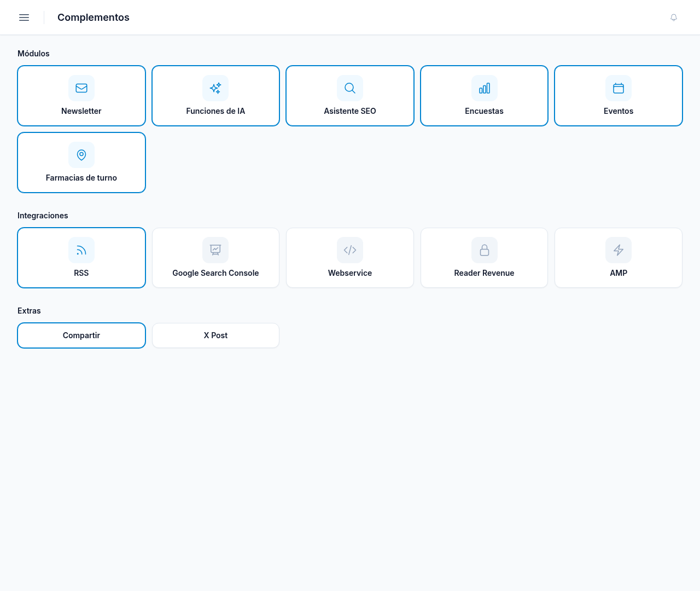Enable Google Search Console chart icon
Viewport: 700px width, 591px height.
(x=215, y=250)
